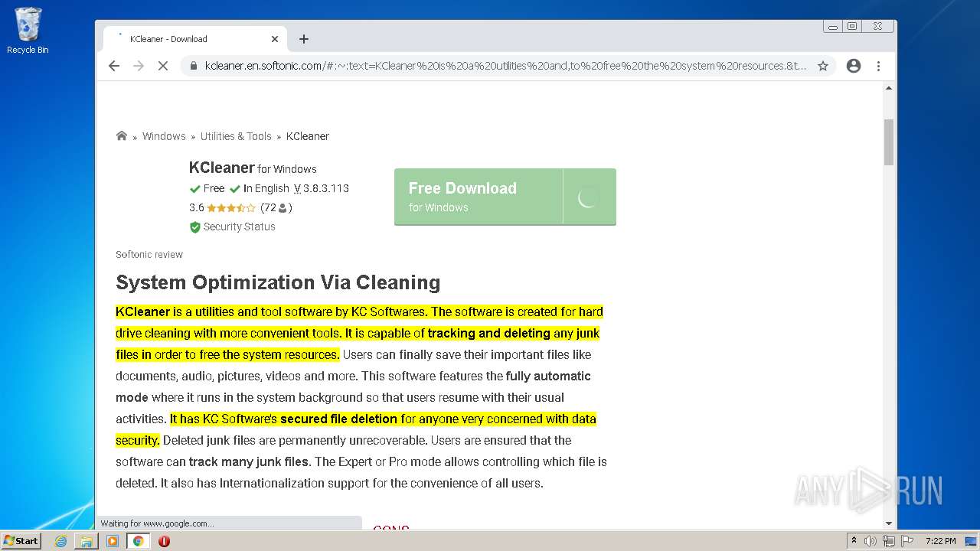
Task: Click the browser Forward arrow
Action: coord(139,66)
